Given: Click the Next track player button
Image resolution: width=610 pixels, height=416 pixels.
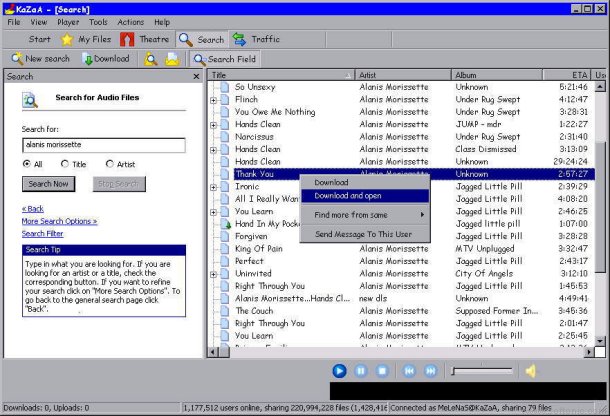Looking at the screenshot, I should pyautogui.click(x=430, y=371).
